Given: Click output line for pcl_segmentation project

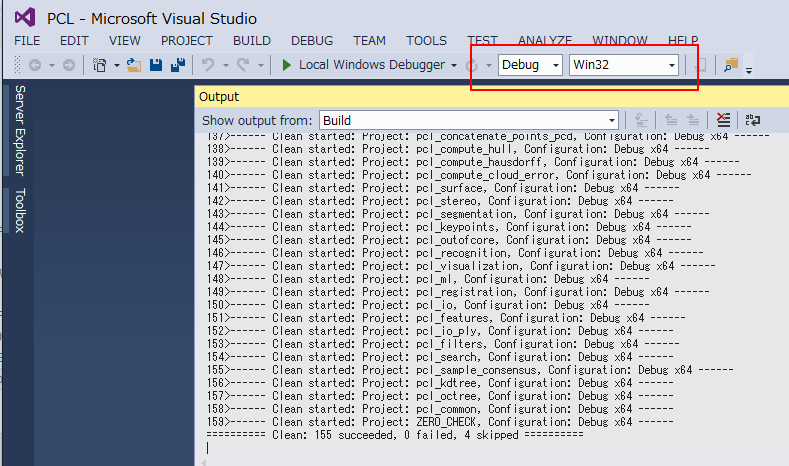Looking at the screenshot, I should [457, 214].
